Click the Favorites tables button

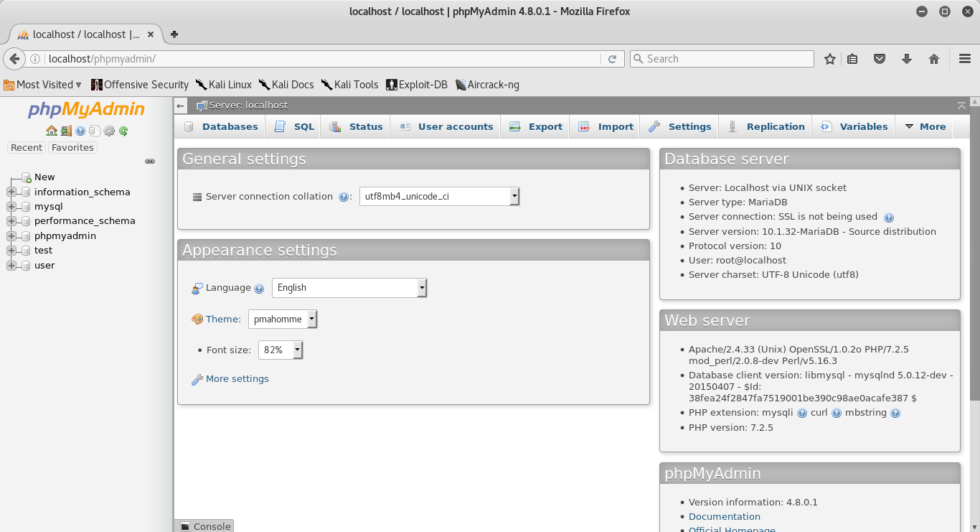72,147
